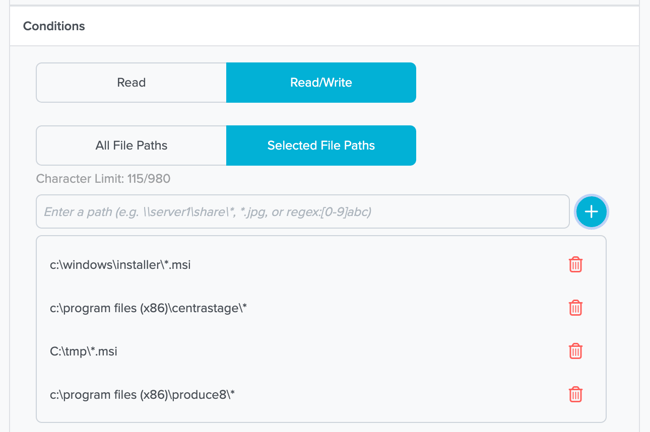Click the c:\program files (x86)\centrastage\* entry text
Image resolution: width=650 pixels, height=432 pixels.
pos(148,308)
